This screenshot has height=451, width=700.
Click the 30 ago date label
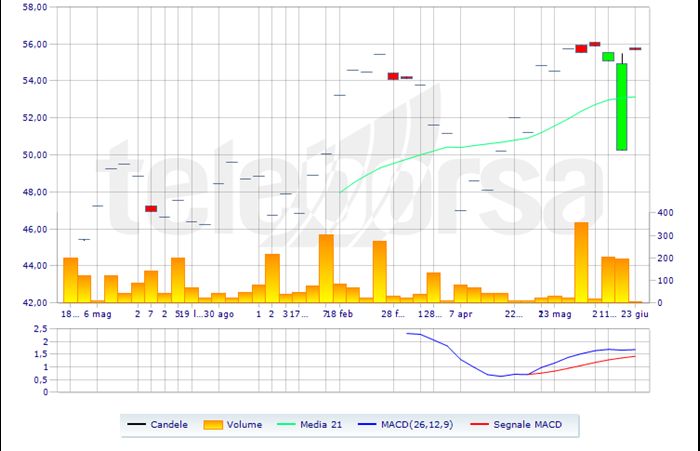tap(219, 314)
